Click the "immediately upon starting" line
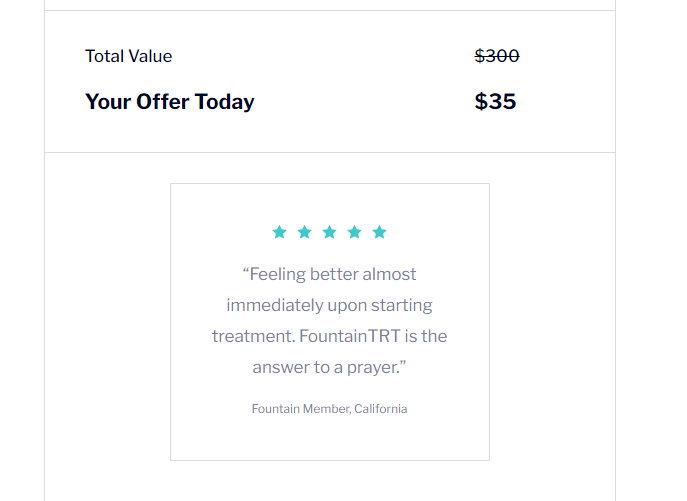The height and width of the screenshot is (501, 687). pyautogui.click(x=329, y=305)
